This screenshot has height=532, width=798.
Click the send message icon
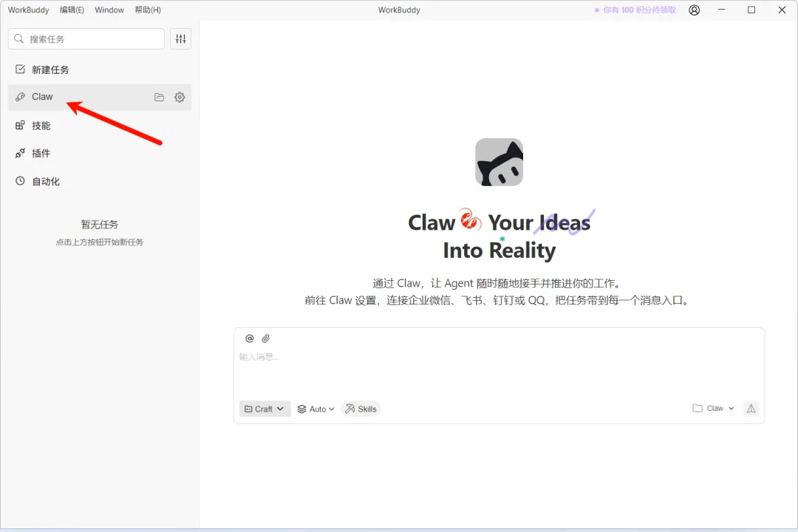[751, 409]
